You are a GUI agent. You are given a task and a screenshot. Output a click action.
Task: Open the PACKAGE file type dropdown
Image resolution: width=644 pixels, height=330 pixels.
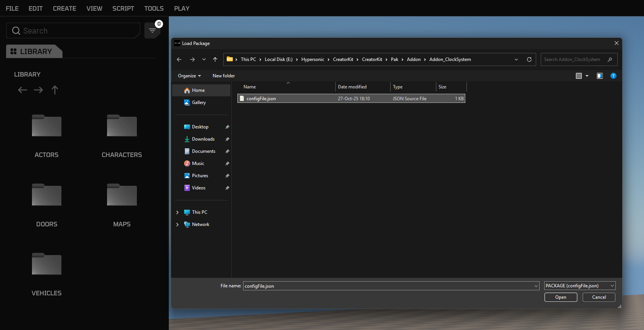pos(580,286)
